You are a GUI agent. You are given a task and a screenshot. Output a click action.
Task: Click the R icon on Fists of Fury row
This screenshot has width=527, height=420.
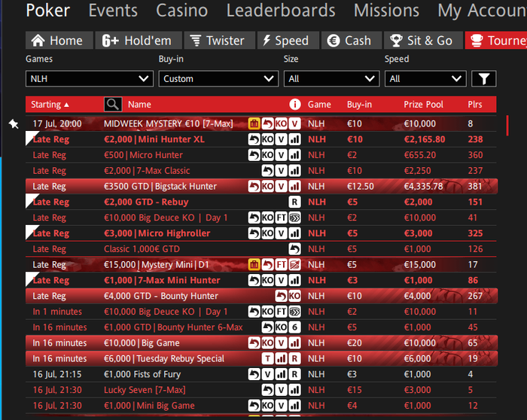click(295, 374)
